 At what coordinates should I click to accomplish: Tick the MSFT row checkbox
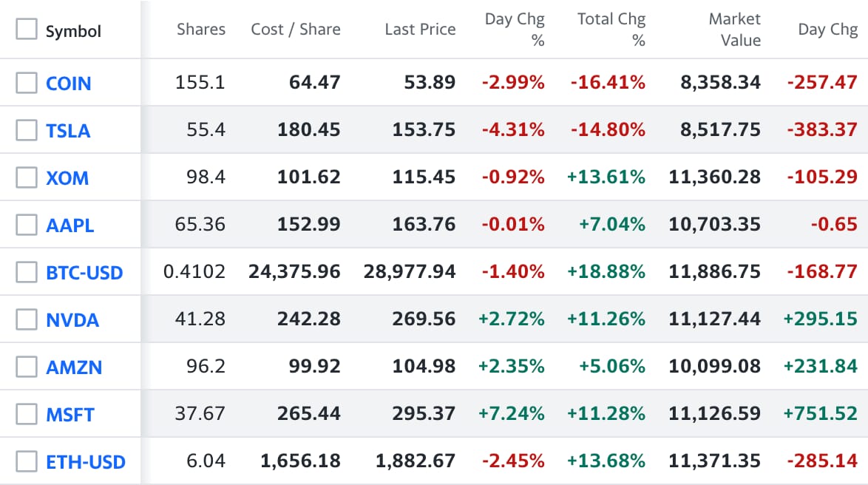[x=27, y=414]
